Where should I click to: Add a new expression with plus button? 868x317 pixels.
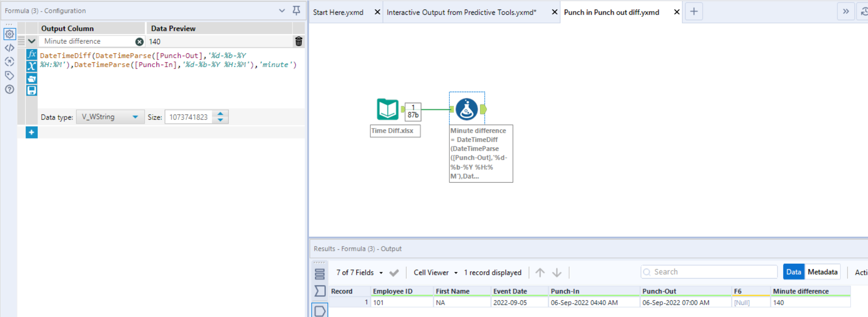[32, 132]
